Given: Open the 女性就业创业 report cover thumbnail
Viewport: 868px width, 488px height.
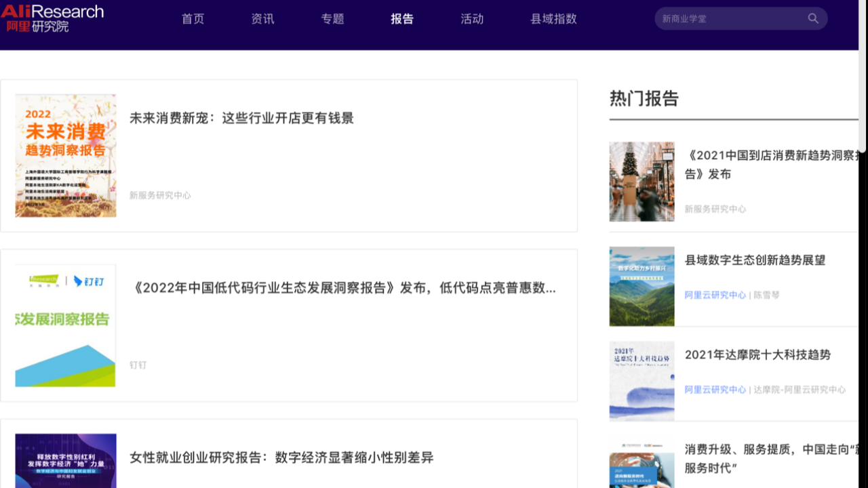Looking at the screenshot, I should 66,461.
